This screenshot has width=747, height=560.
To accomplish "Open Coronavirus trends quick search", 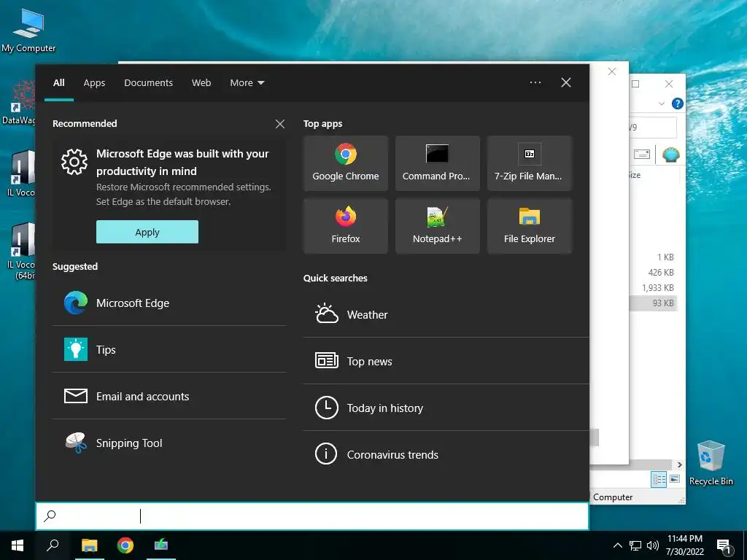I will click(x=446, y=454).
